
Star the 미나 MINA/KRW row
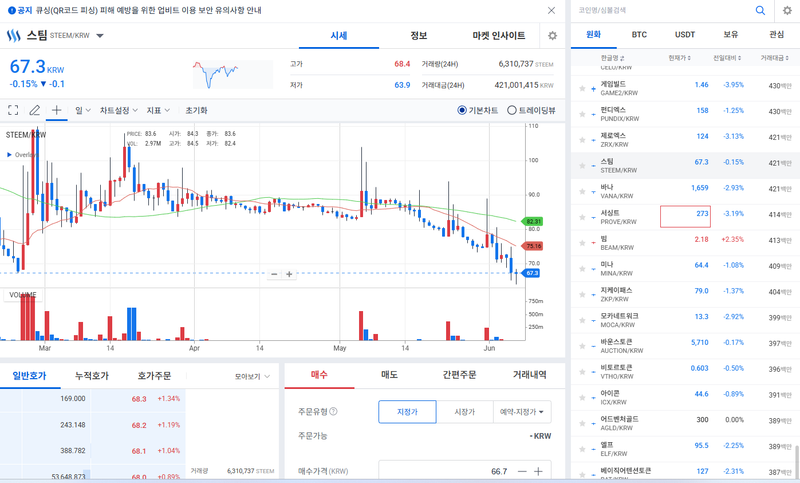(x=582, y=269)
